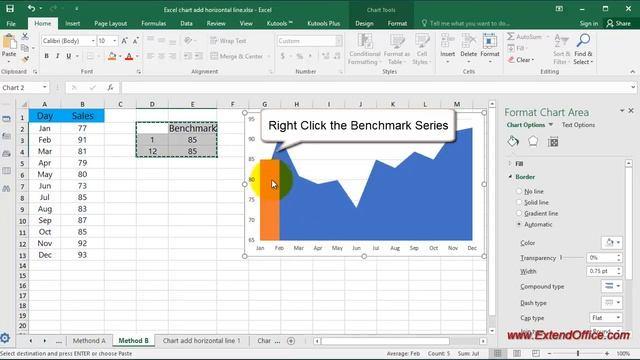The image size is (640, 360).
Task: Open Find & Select magnifier
Action: click(x=583, y=49)
